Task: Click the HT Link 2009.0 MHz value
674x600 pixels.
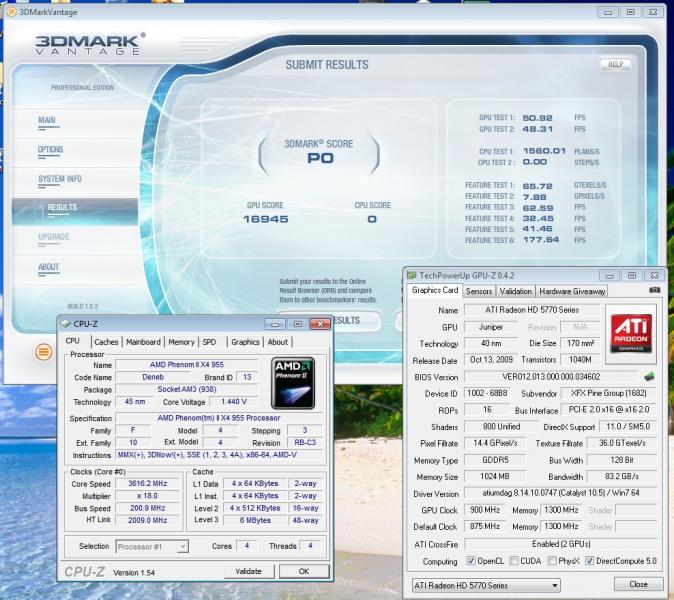Action: click(147, 520)
